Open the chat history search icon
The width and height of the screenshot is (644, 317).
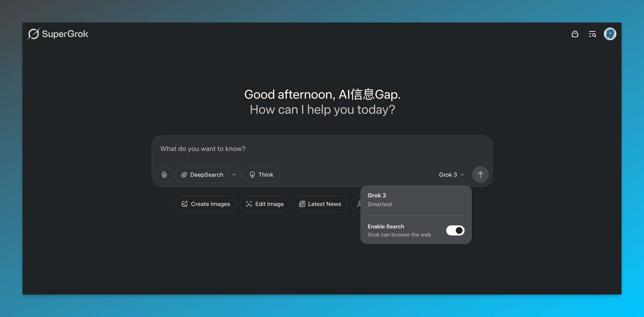(x=592, y=34)
